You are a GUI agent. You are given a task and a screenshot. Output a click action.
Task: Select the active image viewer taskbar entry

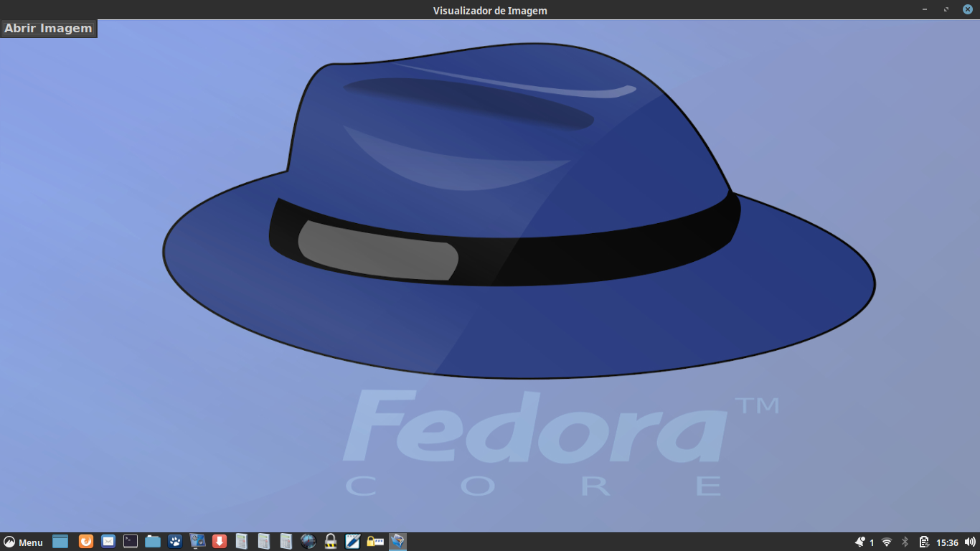(397, 542)
